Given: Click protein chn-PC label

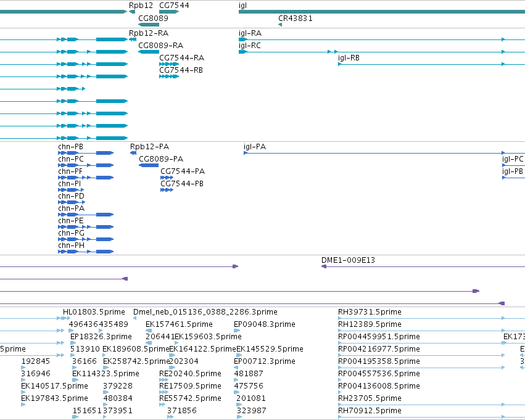Looking at the screenshot, I should (71, 159).
